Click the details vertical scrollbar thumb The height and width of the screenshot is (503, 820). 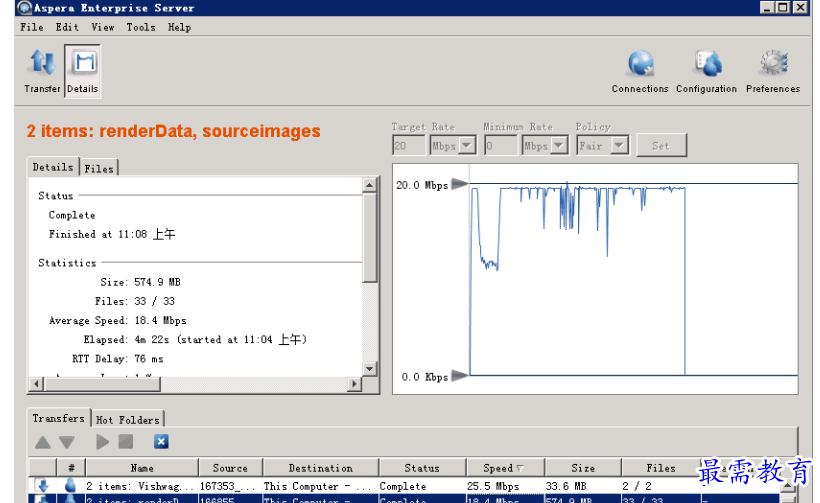[x=369, y=237]
